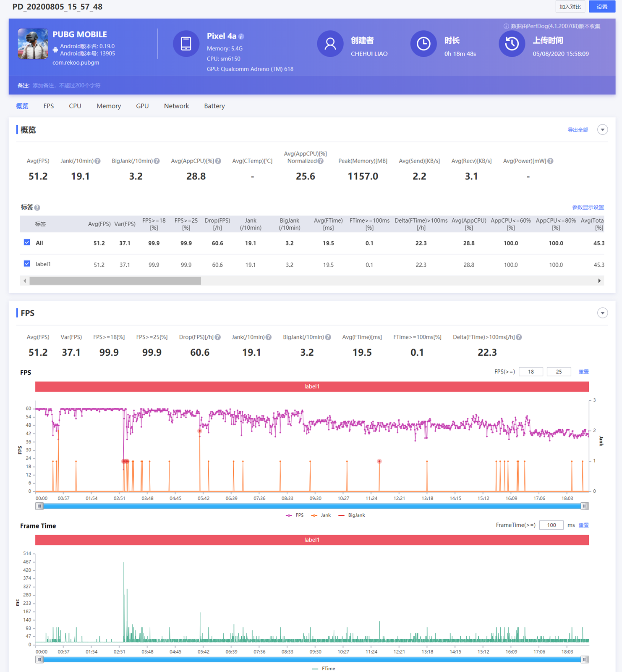The width and height of the screenshot is (622, 672).
Task: Click the info icon next to Pixel 4a
Action: (x=241, y=37)
